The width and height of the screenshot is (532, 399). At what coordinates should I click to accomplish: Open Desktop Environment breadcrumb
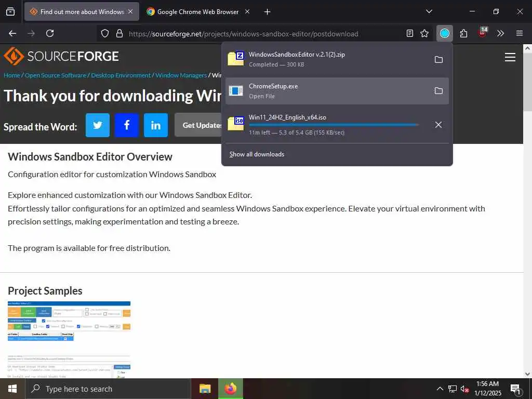[121, 75]
